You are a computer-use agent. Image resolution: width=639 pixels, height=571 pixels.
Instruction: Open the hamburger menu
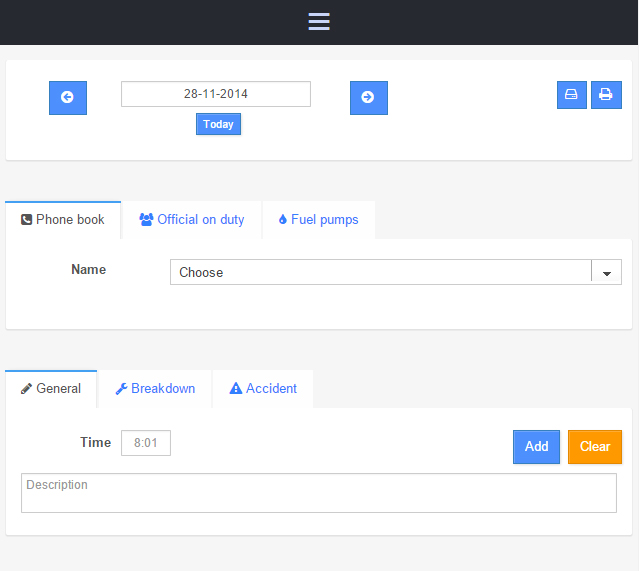pos(319,22)
